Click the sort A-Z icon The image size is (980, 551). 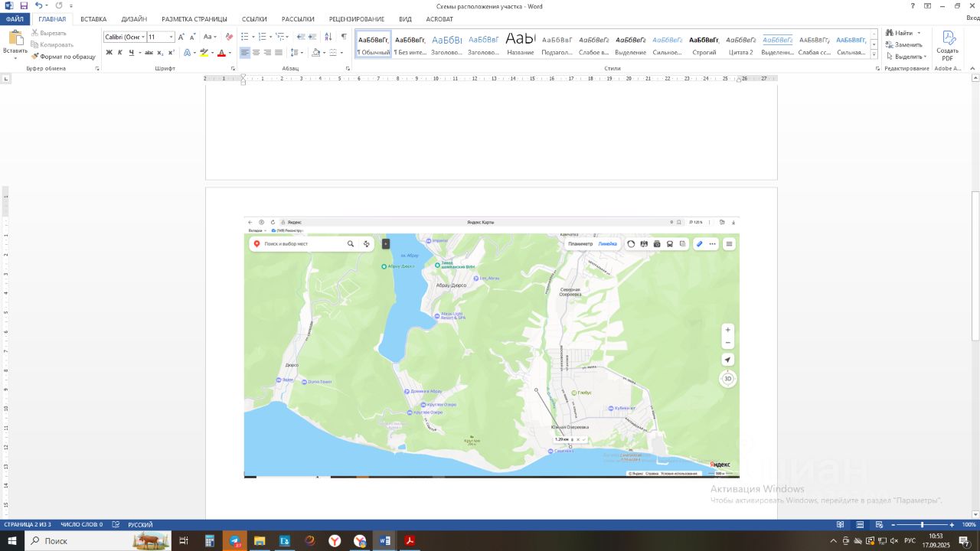pyautogui.click(x=328, y=37)
